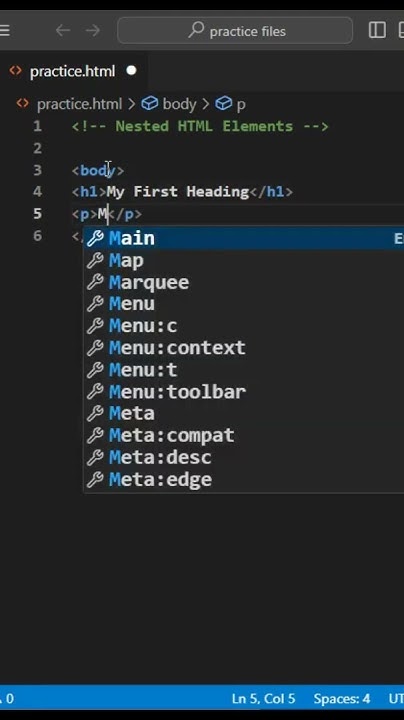Click the p symbol cube in breadcrumb

(x=224, y=103)
